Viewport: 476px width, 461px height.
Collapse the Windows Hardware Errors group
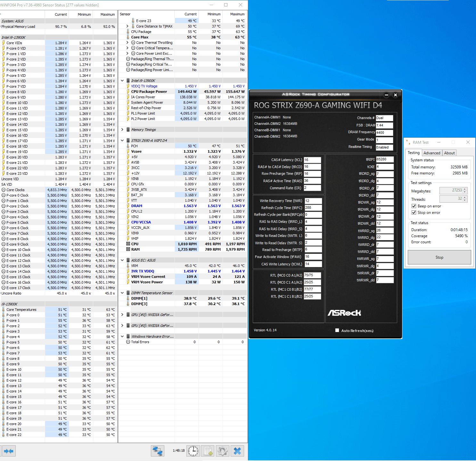pyautogui.click(x=122, y=336)
